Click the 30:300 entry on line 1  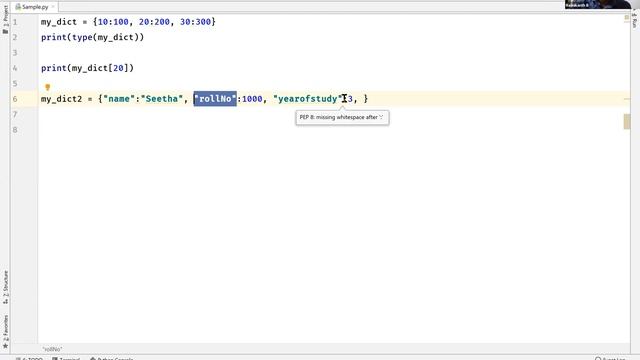point(196,22)
